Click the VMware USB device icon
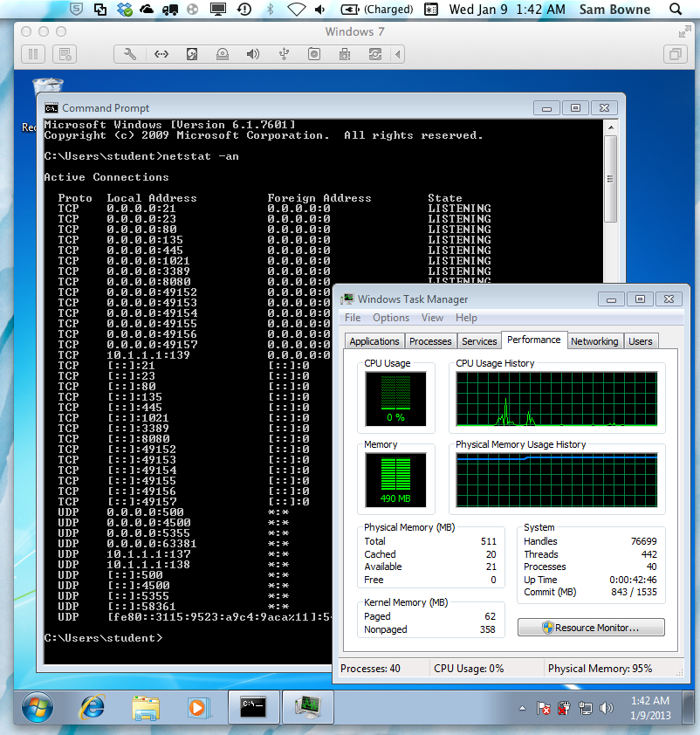This screenshot has width=700, height=735. [x=283, y=54]
